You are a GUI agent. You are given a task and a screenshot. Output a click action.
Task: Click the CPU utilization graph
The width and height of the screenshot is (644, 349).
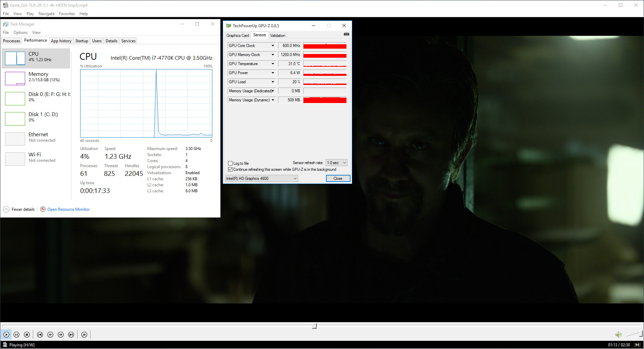pos(146,103)
